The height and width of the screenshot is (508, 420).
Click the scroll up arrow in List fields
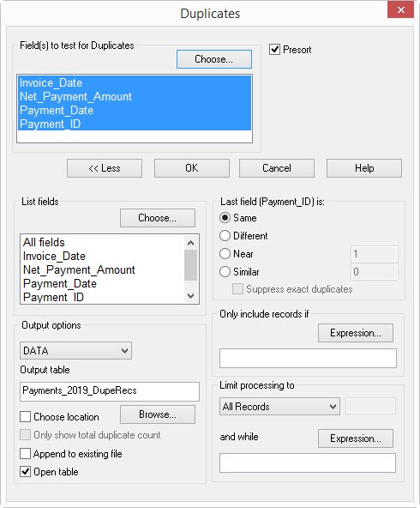[190, 243]
